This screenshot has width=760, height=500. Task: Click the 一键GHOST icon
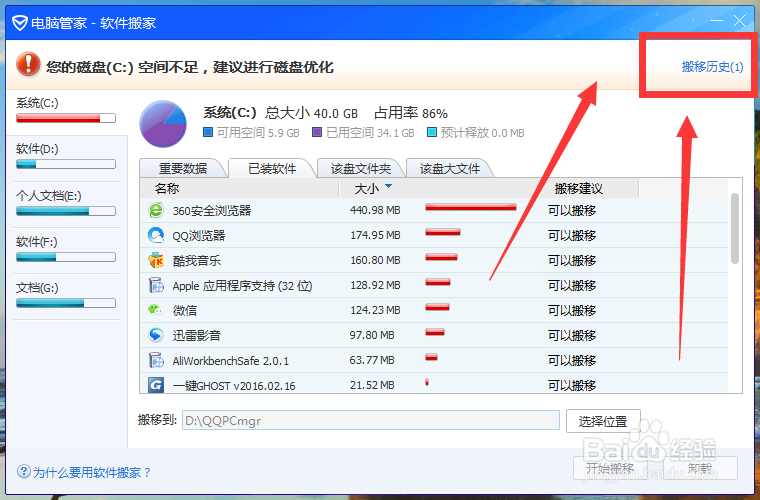point(156,386)
